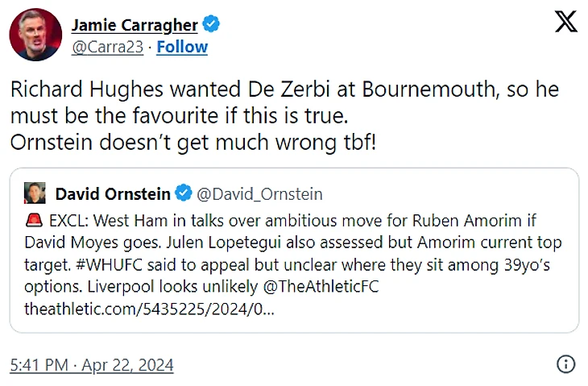Click the info circle icon
The height and width of the screenshot is (386, 588).
coord(567,364)
